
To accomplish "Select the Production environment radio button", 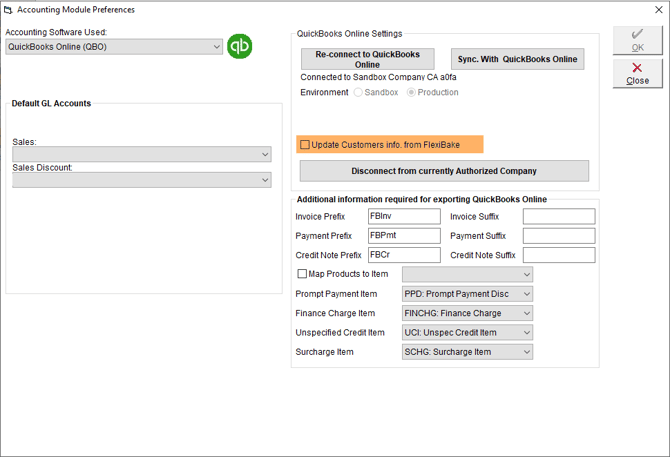I will click(411, 92).
